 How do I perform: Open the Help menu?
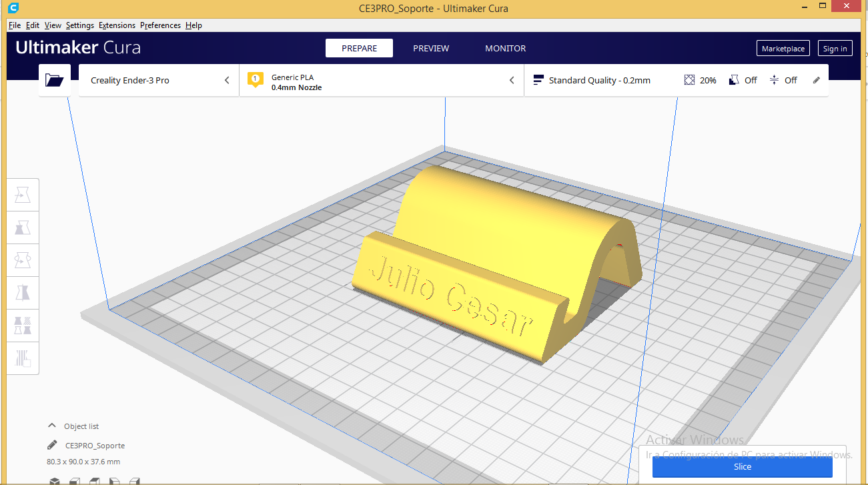click(x=193, y=25)
